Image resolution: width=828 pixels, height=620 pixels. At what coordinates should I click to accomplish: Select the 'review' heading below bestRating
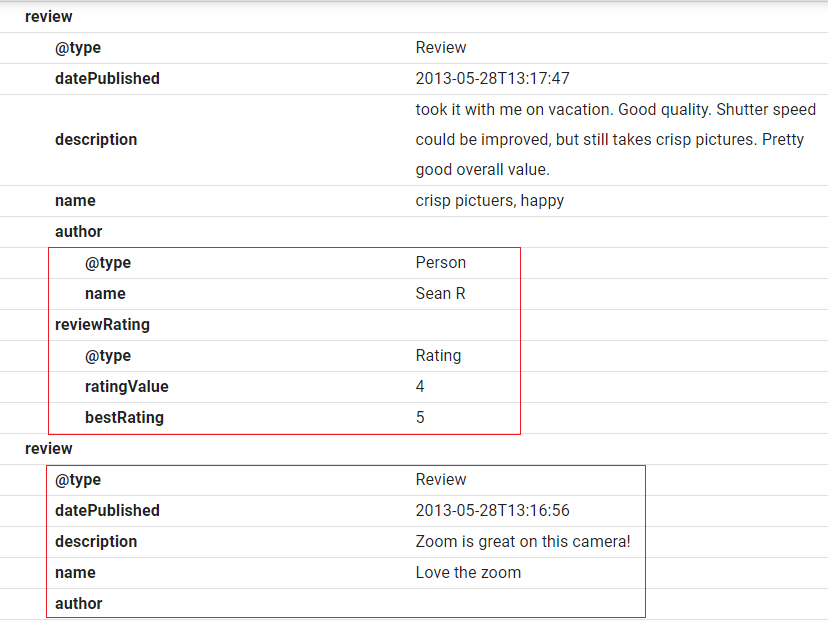pos(48,448)
